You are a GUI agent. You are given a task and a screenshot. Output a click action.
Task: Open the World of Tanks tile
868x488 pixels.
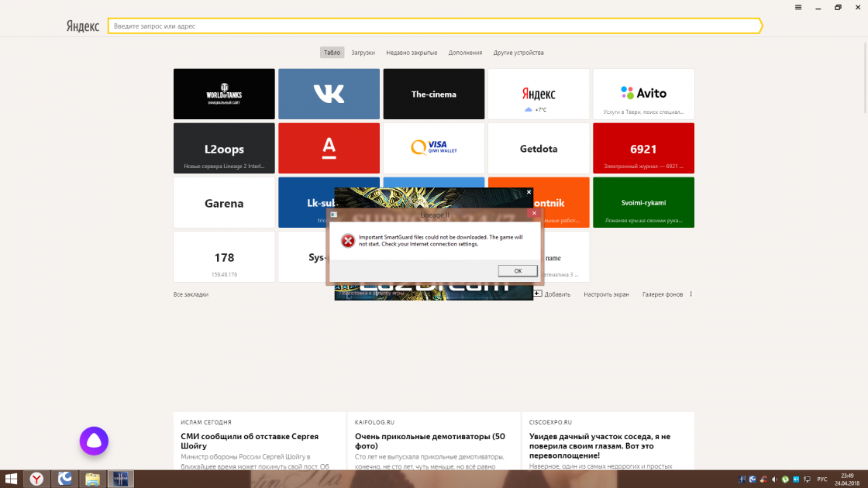(x=224, y=94)
